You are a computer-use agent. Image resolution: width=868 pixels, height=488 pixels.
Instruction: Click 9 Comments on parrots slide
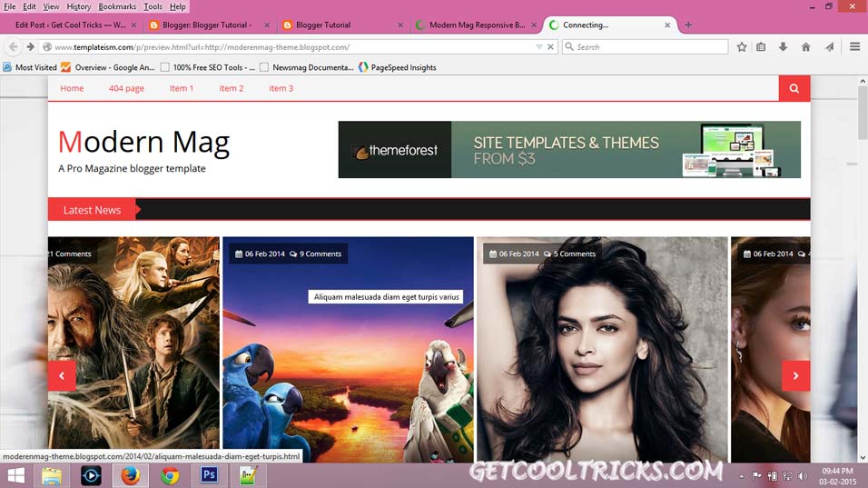coord(316,254)
